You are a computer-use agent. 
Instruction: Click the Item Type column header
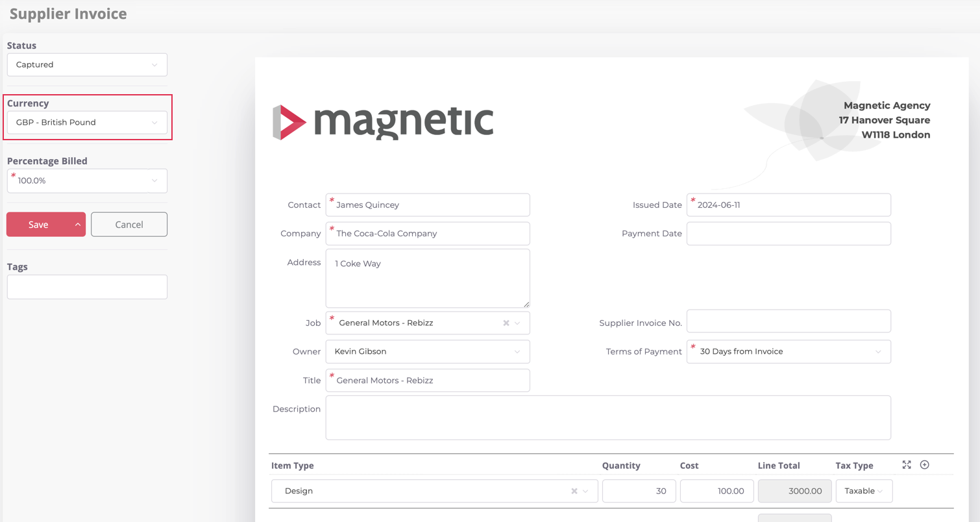[x=293, y=466]
